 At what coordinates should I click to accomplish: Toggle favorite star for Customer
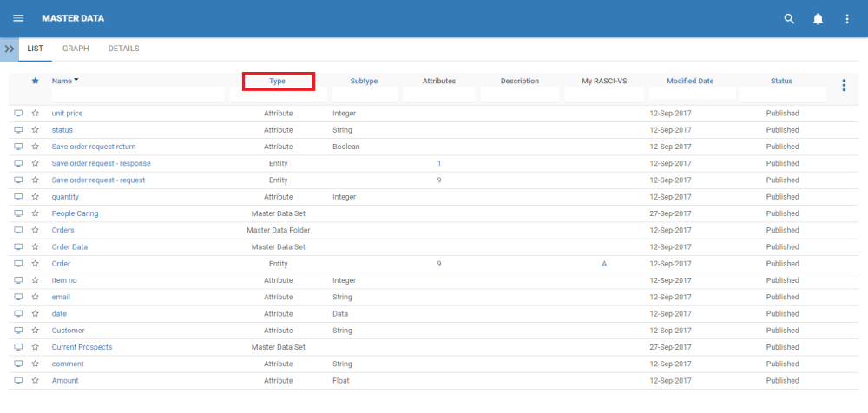(x=36, y=331)
